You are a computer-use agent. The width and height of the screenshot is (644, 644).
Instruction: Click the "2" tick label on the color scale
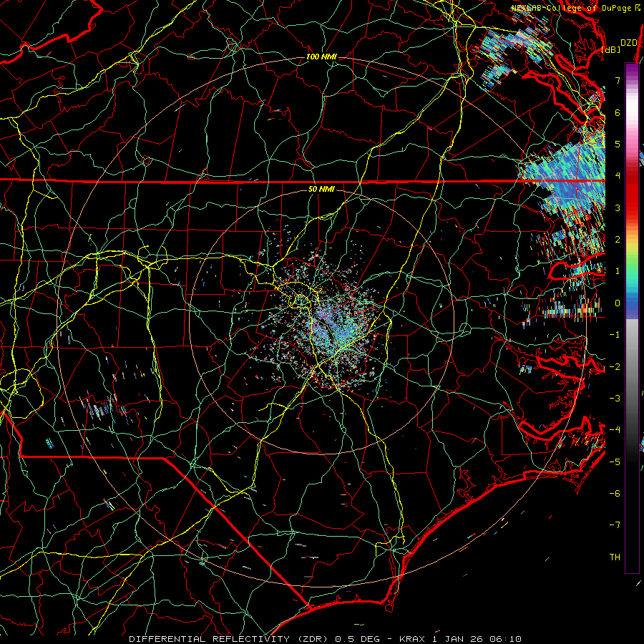coord(618,240)
